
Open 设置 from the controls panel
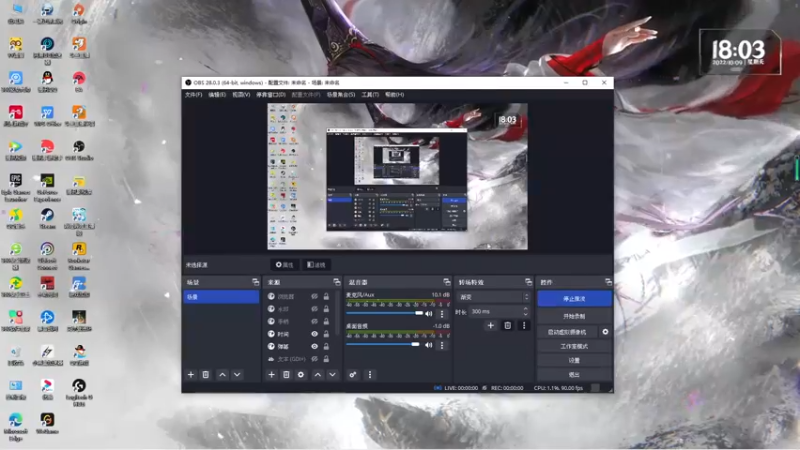(574, 360)
